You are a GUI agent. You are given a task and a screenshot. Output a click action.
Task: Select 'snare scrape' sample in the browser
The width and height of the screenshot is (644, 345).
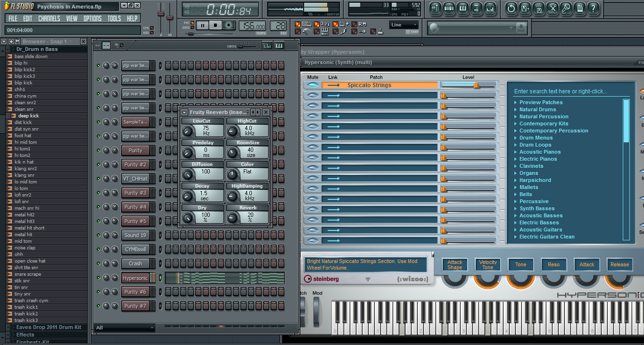tap(27, 274)
